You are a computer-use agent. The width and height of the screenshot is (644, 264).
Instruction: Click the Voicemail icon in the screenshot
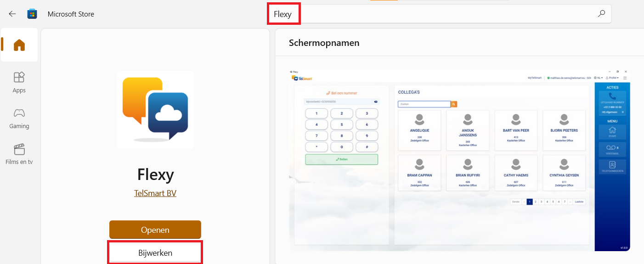(x=612, y=150)
